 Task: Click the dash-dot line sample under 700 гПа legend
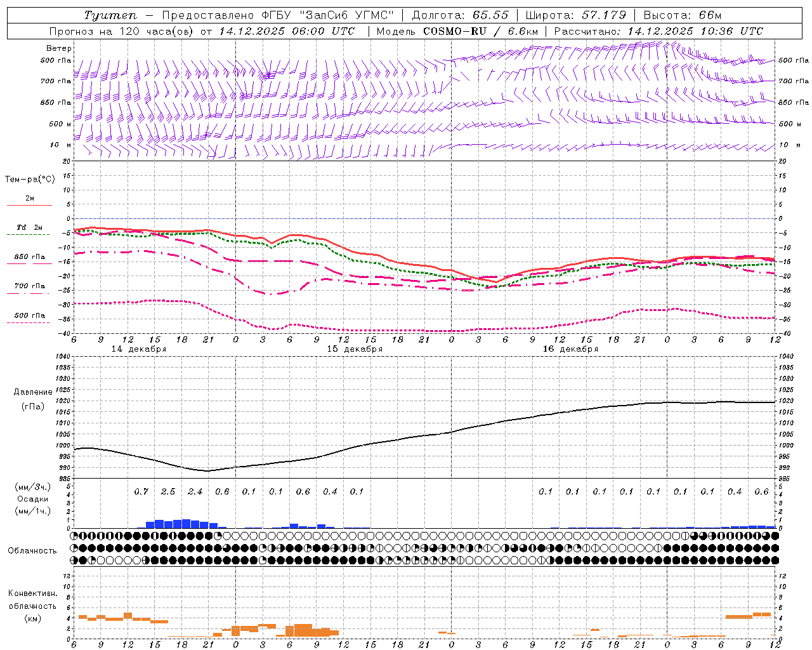28,294
